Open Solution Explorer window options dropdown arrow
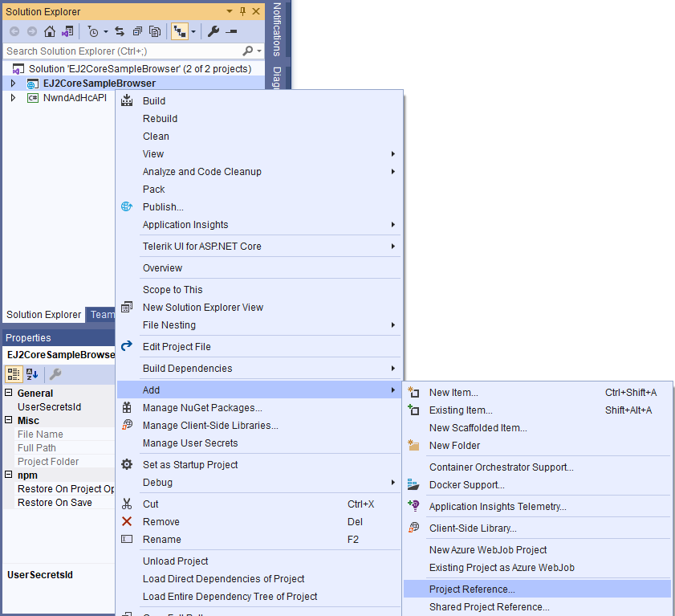Screen dimensions: 675x616 point(230,11)
